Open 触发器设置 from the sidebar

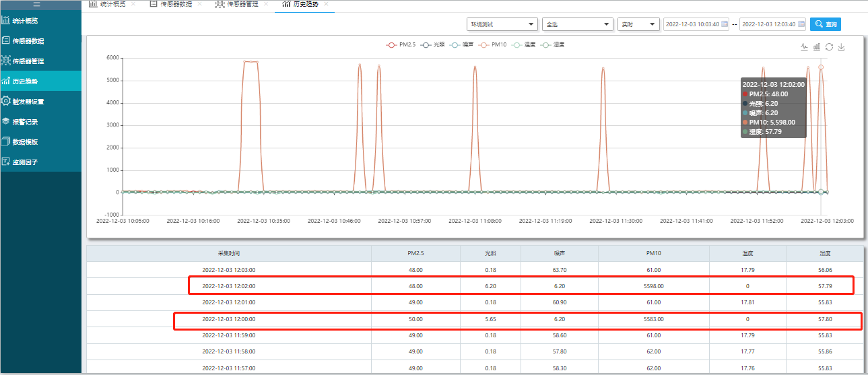28,102
